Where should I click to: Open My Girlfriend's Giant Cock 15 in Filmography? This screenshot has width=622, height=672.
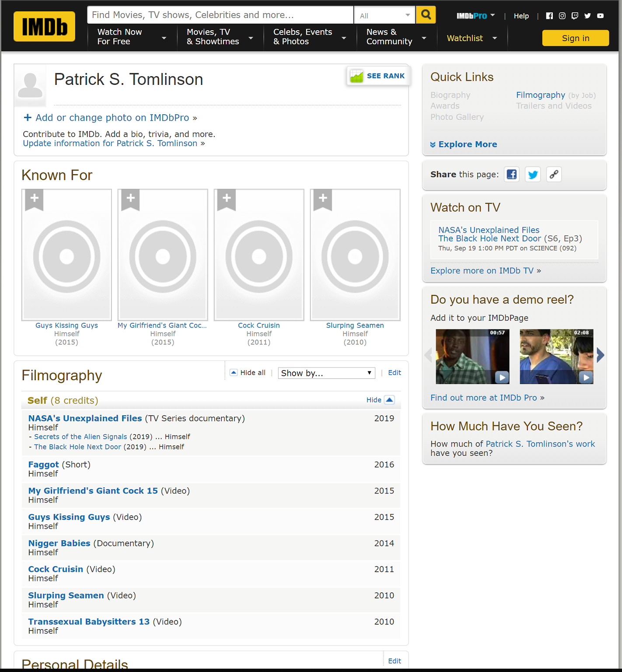tap(93, 491)
